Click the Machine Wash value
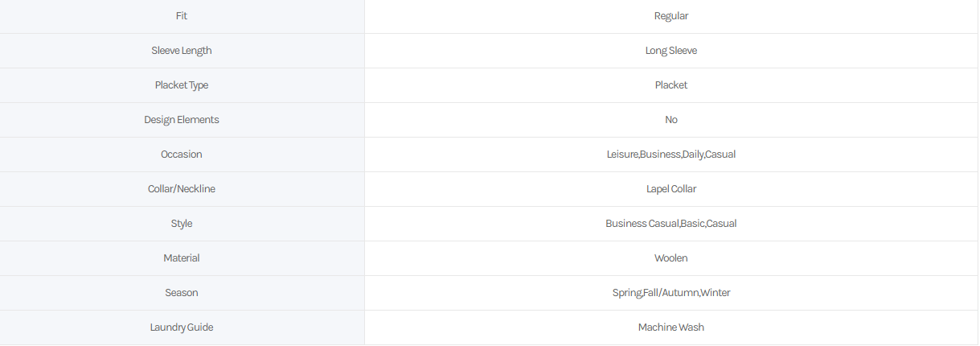This screenshot has height=346, width=980. point(671,327)
